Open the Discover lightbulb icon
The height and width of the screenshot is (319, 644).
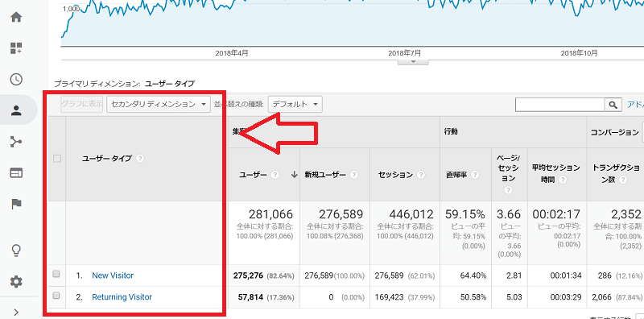click(16, 250)
